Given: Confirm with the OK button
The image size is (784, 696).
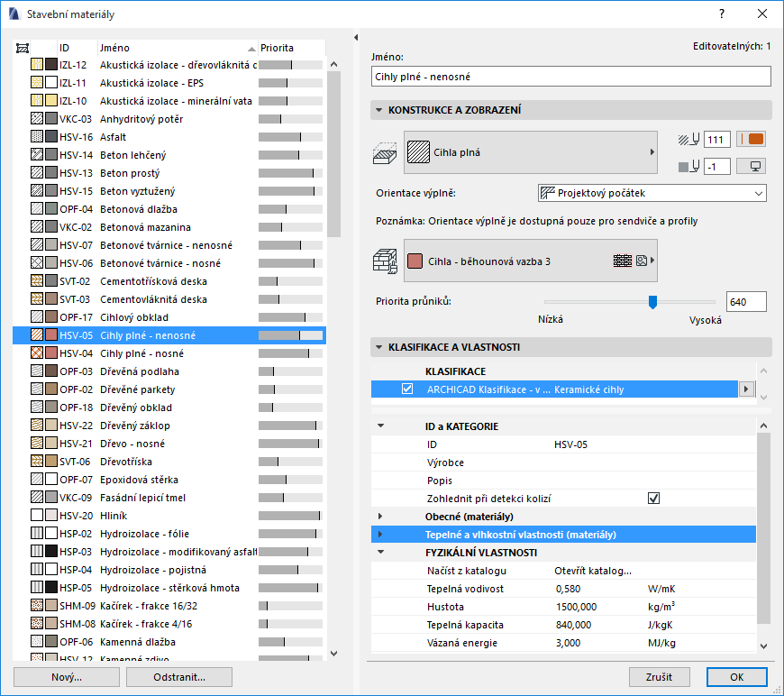Looking at the screenshot, I should point(736,677).
